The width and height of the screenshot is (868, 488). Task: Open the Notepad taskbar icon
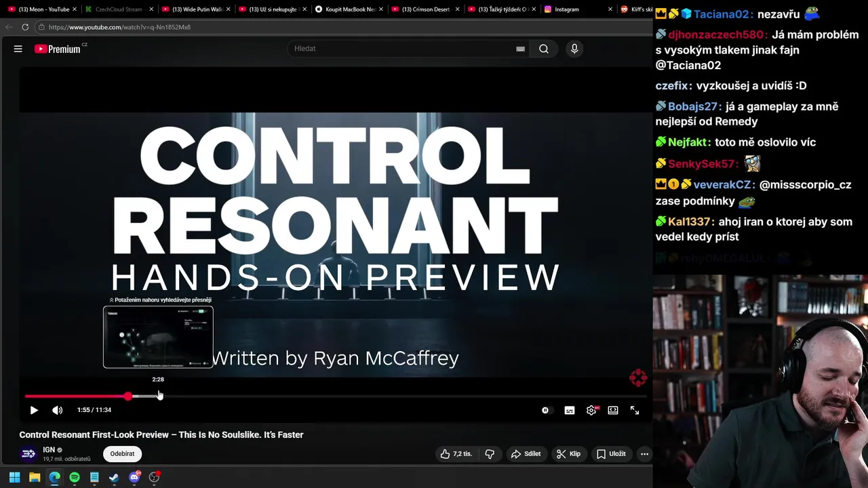tap(94, 477)
